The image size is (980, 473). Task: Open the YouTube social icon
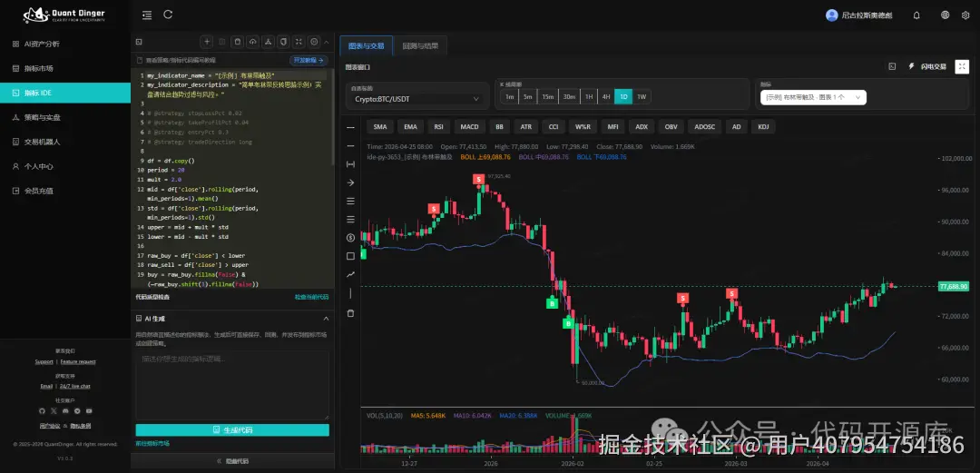pos(89,411)
